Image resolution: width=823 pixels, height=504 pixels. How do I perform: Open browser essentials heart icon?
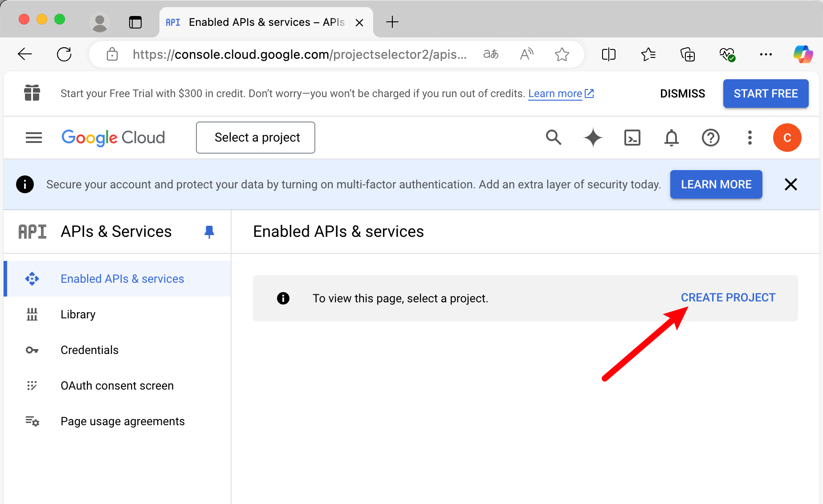[727, 54]
